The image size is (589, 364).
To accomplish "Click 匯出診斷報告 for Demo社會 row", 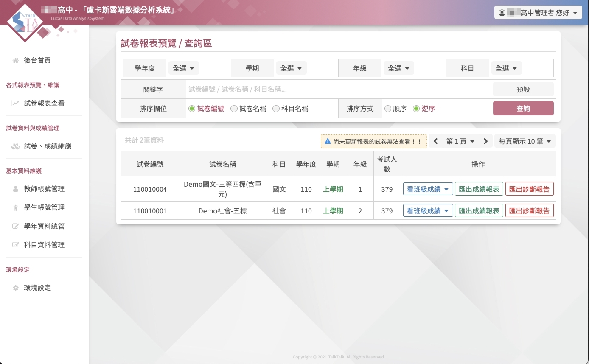I will pos(530,211).
